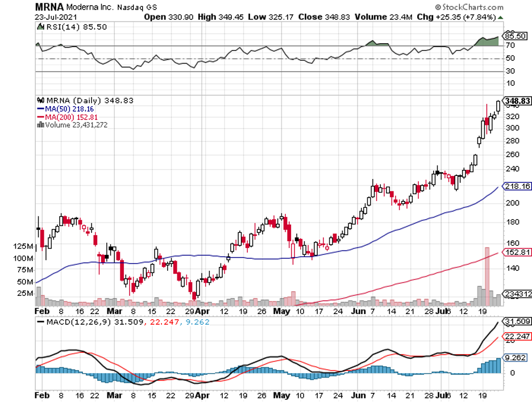Click the red MA(200) line legend marker
Viewport: 532px width, 402px height.
[40, 116]
